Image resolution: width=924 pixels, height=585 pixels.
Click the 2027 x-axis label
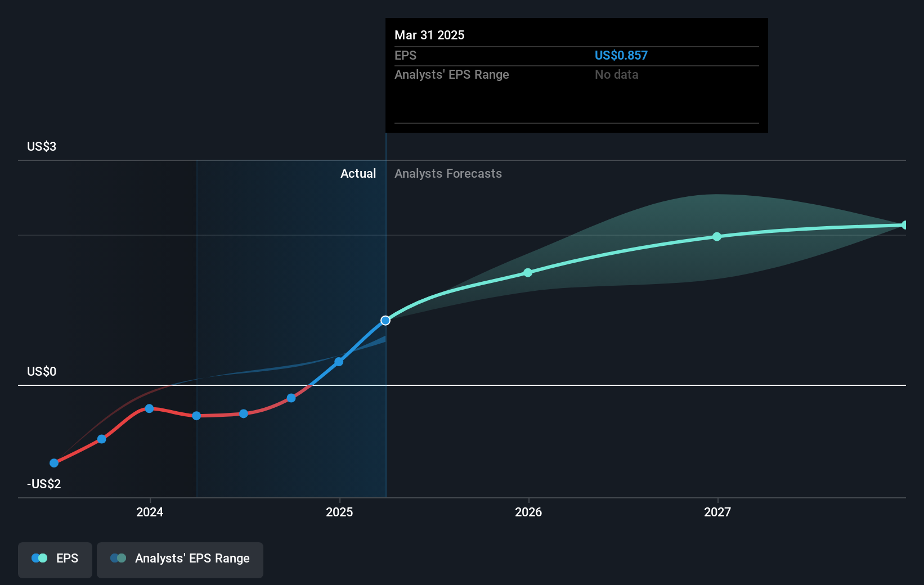click(x=717, y=512)
